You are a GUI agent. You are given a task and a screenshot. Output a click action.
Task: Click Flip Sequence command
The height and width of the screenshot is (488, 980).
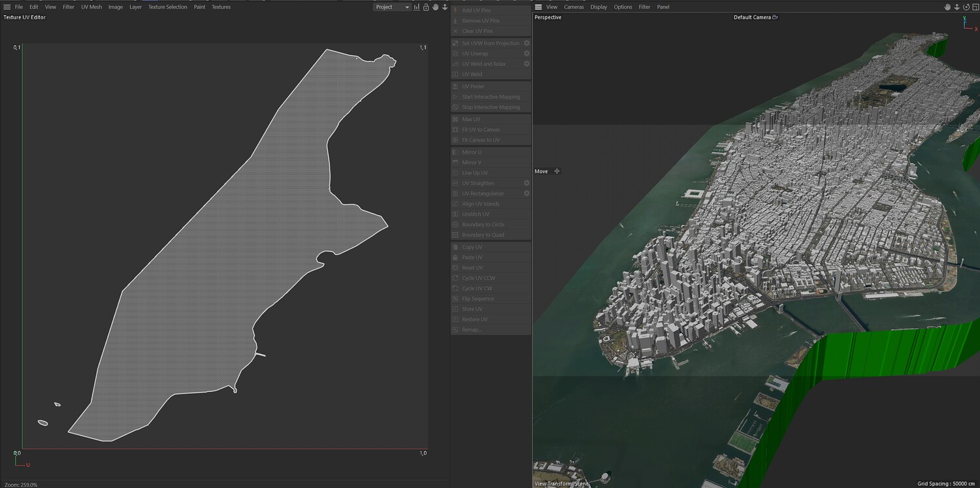coord(491,299)
